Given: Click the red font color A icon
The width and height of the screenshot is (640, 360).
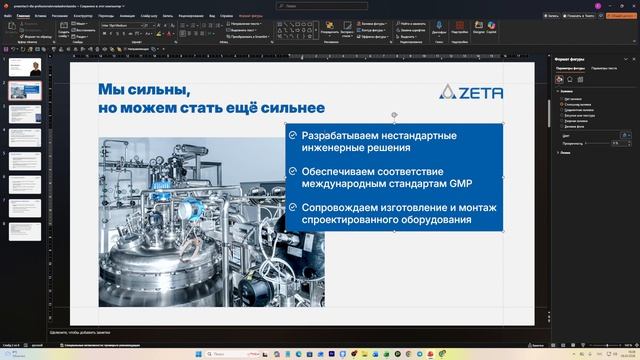Looking at the screenshot, I should click(169, 34).
